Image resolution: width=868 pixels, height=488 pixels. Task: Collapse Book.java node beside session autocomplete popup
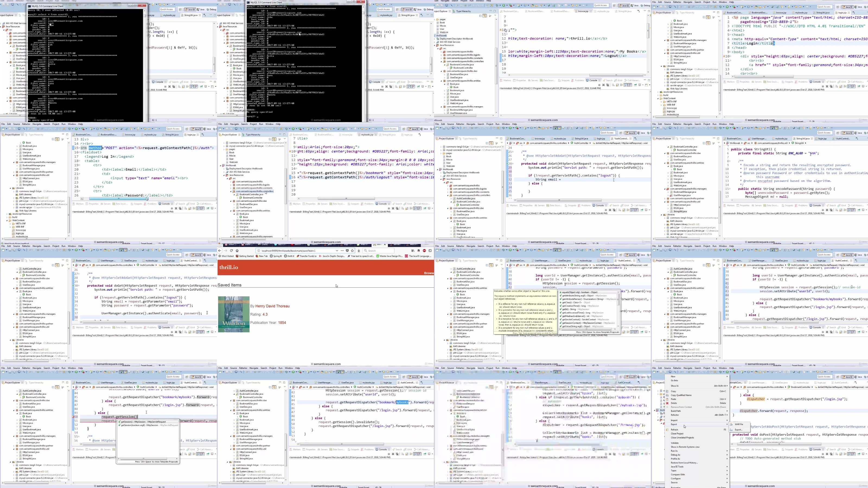[x=451, y=291]
